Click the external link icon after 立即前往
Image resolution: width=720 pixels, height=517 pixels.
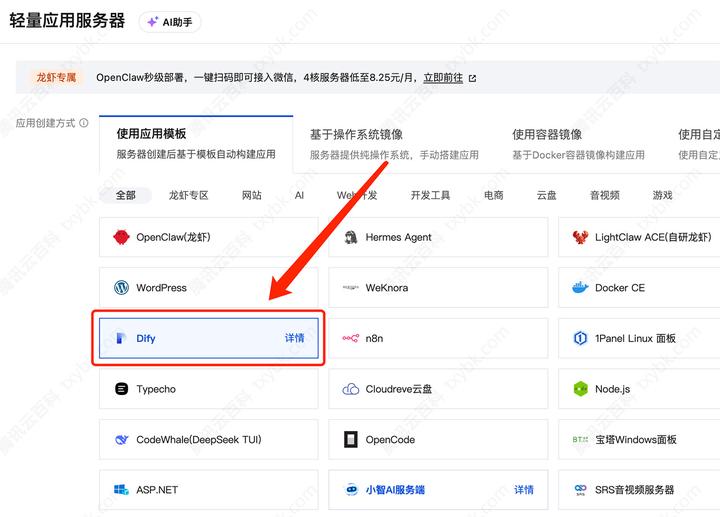472,78
